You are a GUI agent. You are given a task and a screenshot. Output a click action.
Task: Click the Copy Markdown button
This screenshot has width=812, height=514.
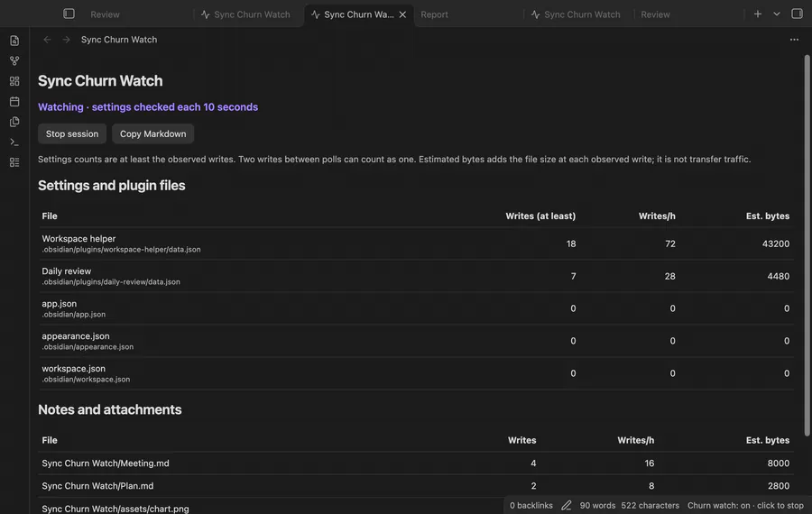[x=152, y=133]
